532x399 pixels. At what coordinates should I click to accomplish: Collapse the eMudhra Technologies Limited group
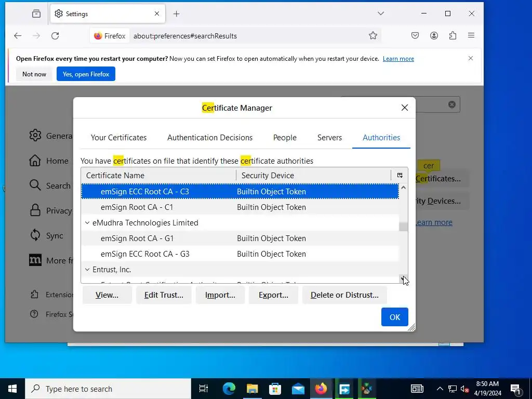click(87, 223)
